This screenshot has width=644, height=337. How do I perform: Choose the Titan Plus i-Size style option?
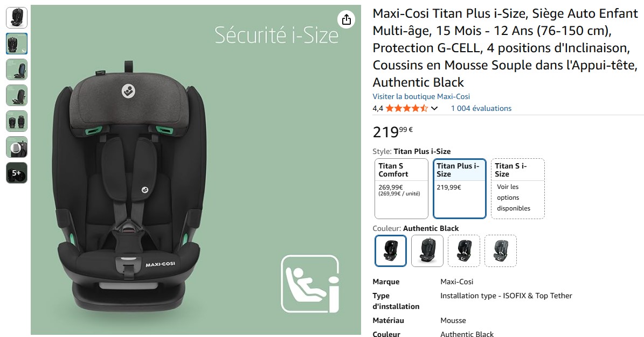click(459, 188)
